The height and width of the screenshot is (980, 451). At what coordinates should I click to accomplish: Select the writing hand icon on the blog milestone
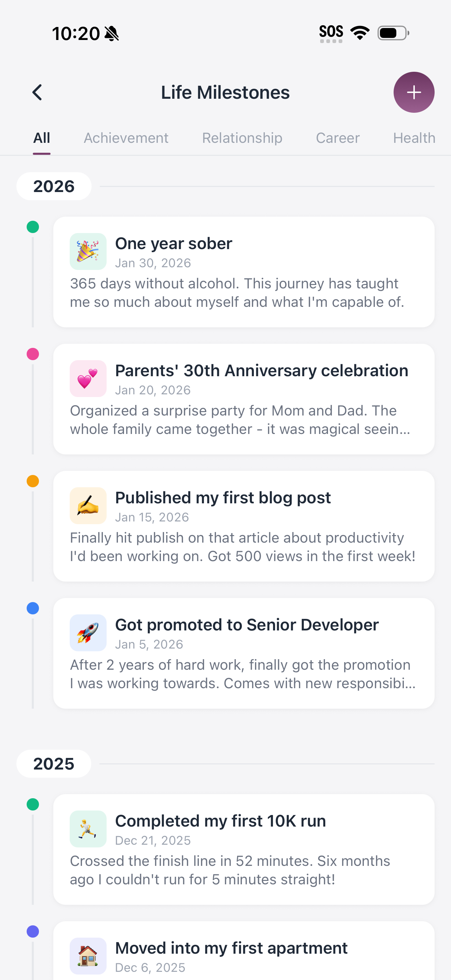click(88, 506)
